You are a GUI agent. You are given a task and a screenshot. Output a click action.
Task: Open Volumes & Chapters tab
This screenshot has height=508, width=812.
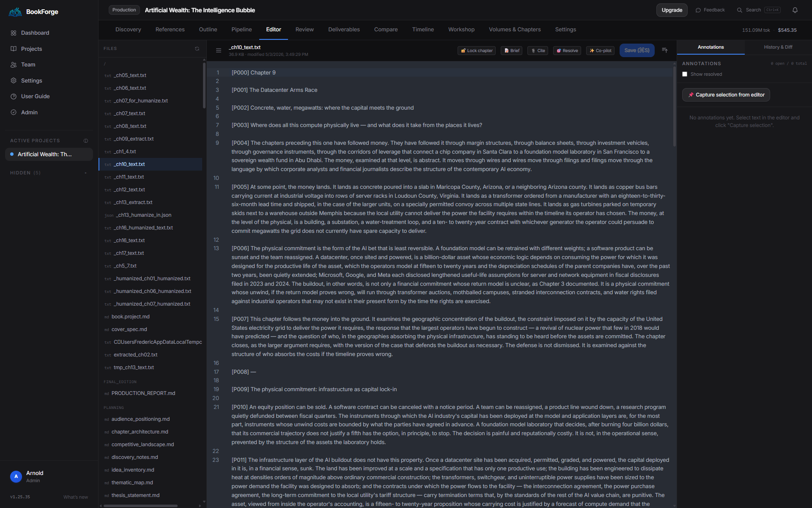point(515,30)
